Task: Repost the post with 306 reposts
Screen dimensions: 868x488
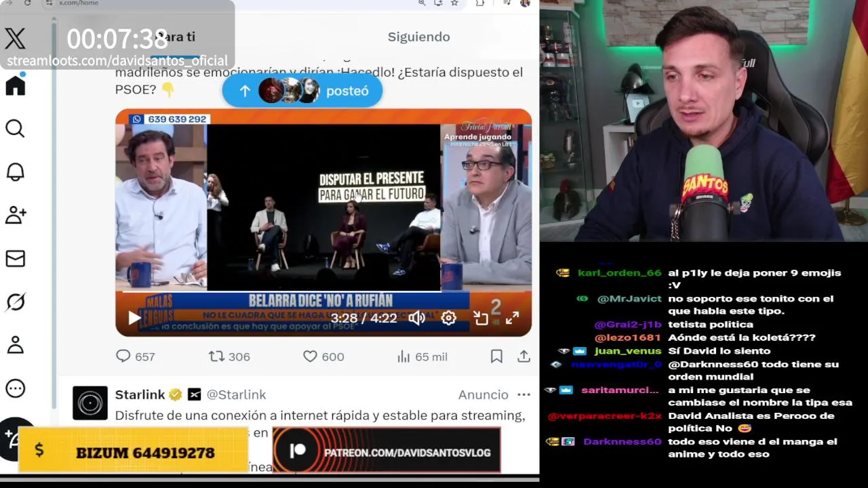Action: 229,357
